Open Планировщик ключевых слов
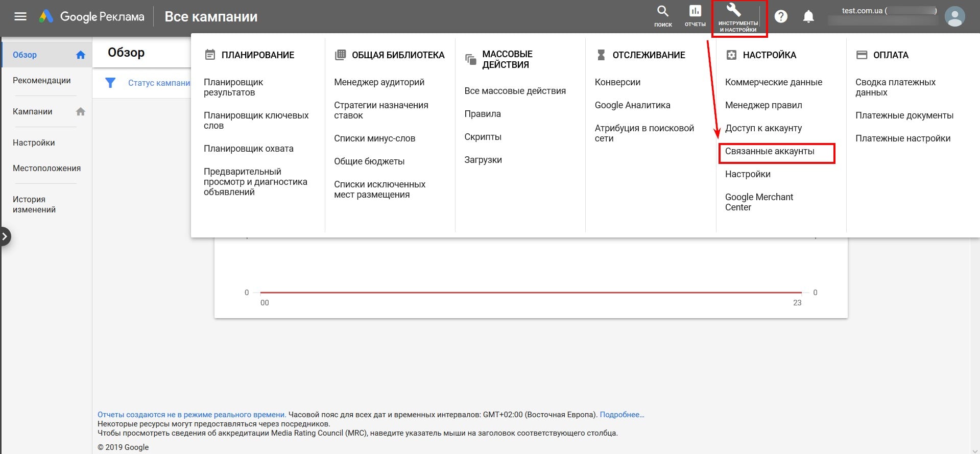 tap(256, 121)
